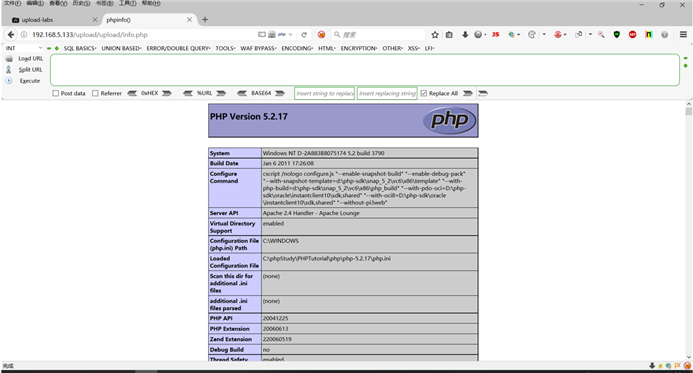Uncheck the Replace All checkbox
The width and height of the screenshot is (693, 373).
click(x=424, y=93)
